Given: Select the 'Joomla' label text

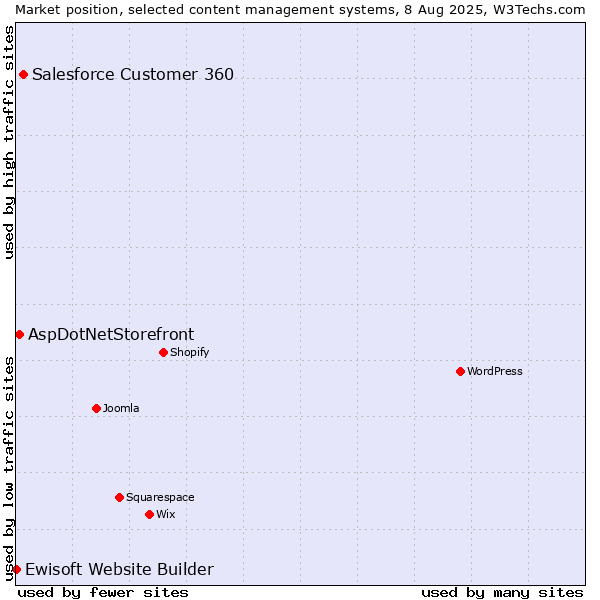Looking at the screenshot, I should click(121, 408).
